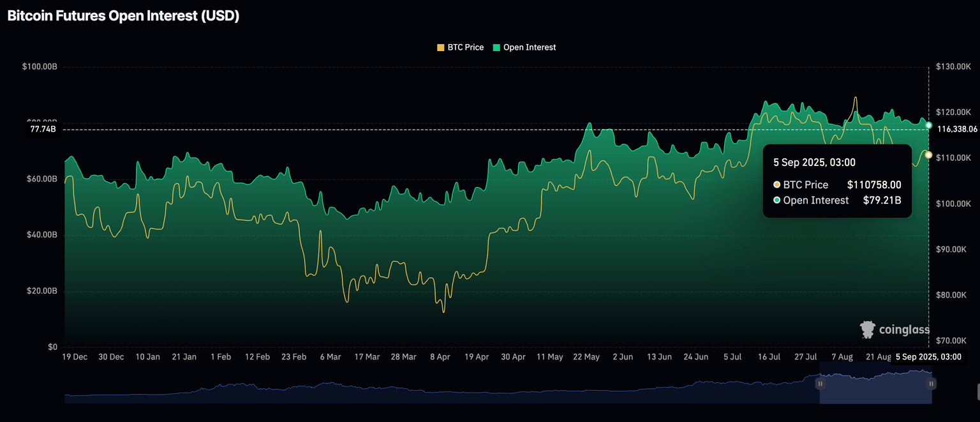Click the tooltip's green Open Interest dot
Viewport: 980px width, 422px height.
point(776,200)
